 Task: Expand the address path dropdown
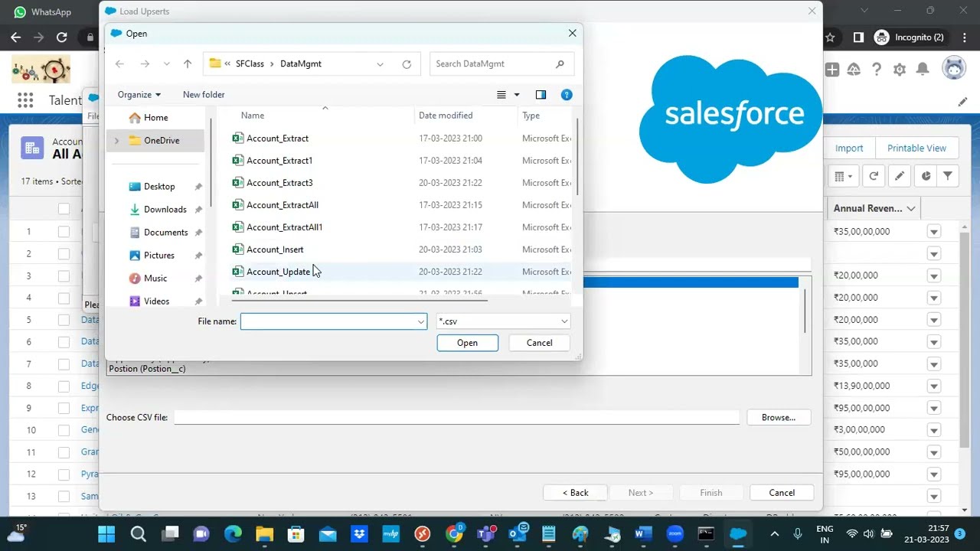pyautogui.click(x=380, y=64)
